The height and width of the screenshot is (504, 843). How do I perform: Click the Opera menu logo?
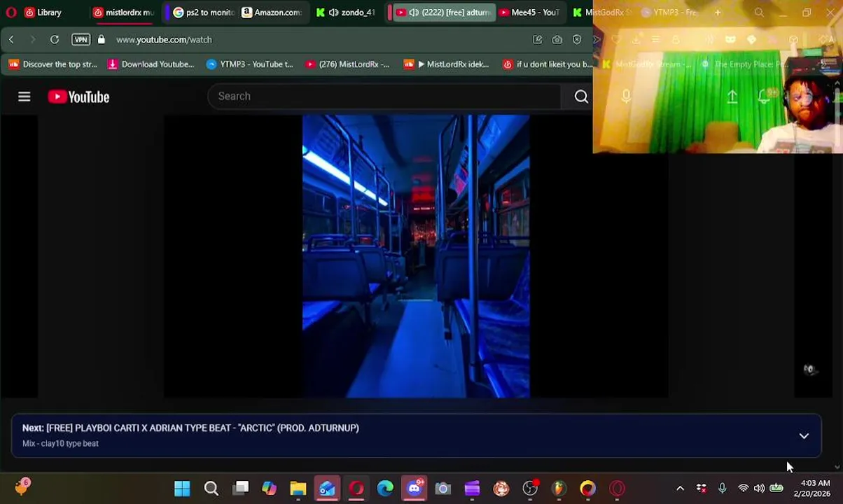coord(11,12)
